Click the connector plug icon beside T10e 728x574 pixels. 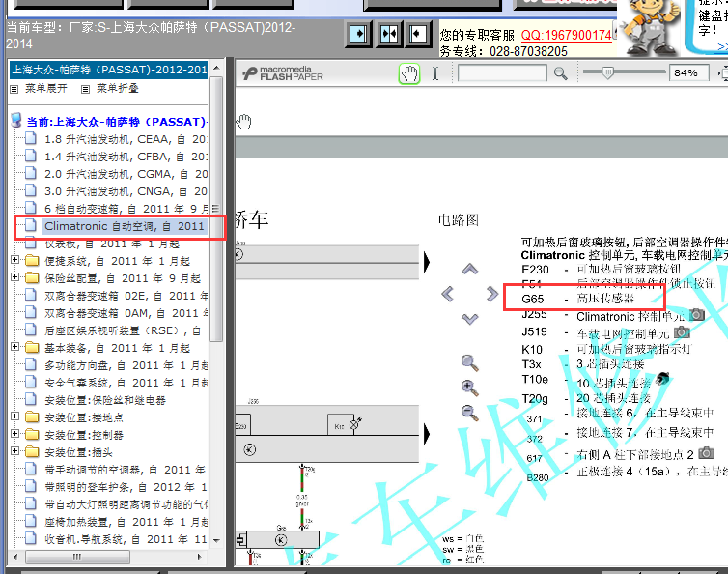click(662, 379)
